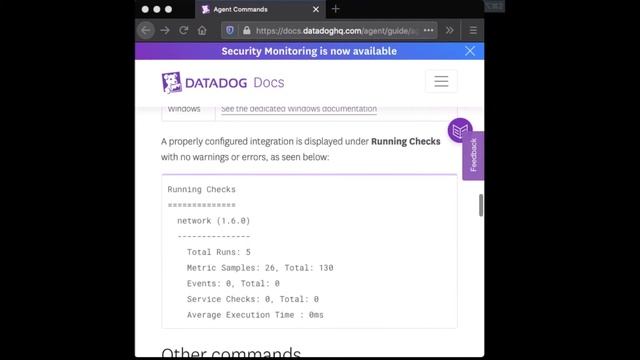Show more toolbar items via double chevron
Viewport: 640px width, 360px height.
(449, 31)
